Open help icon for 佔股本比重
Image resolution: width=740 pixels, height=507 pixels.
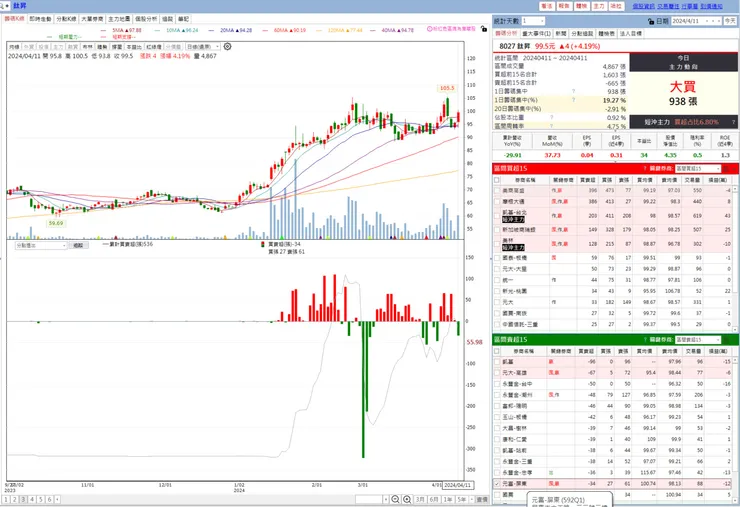point(551,118)
